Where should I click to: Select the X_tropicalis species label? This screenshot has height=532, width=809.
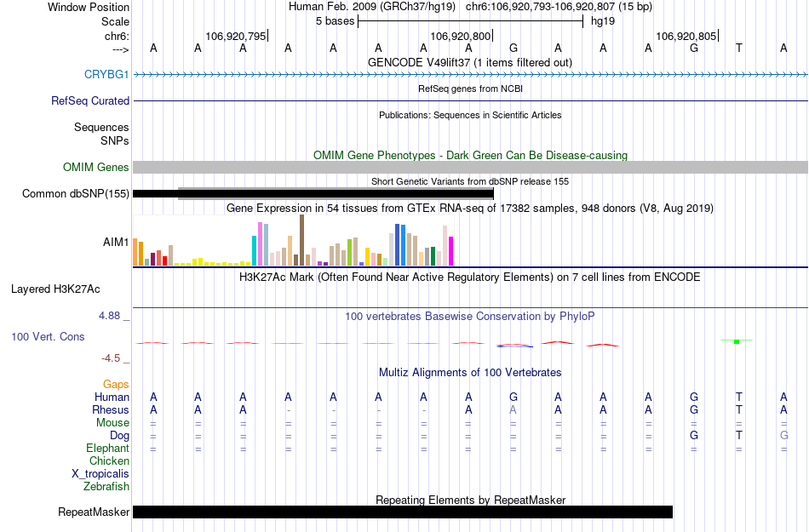[x=100, y=474]
